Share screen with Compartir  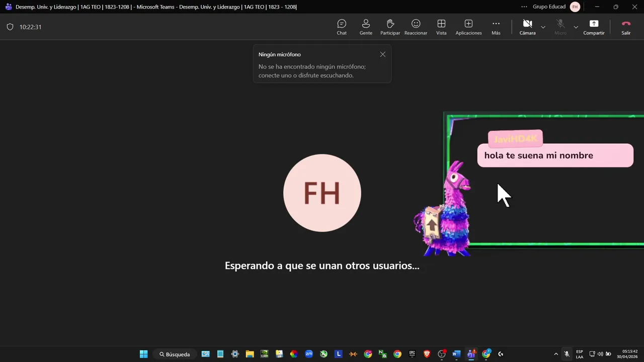[594, 27]
